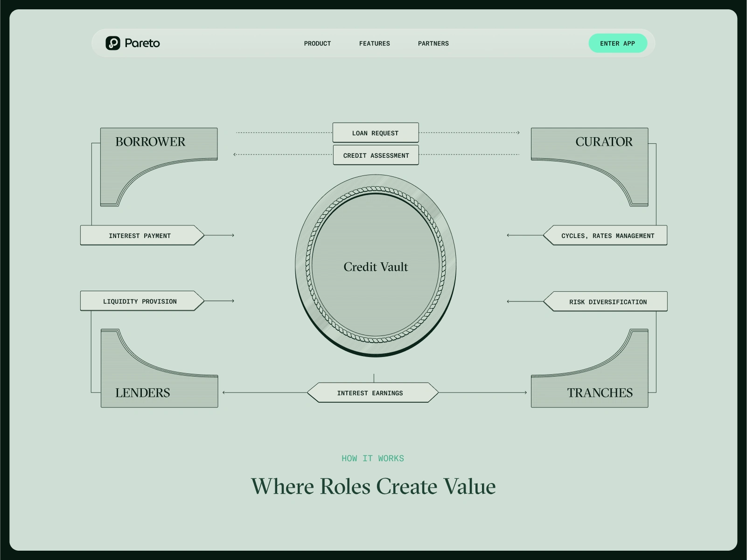
Task: Click the Interest Earnings tag
Action: pyautogui.click(x=373, y=392)
